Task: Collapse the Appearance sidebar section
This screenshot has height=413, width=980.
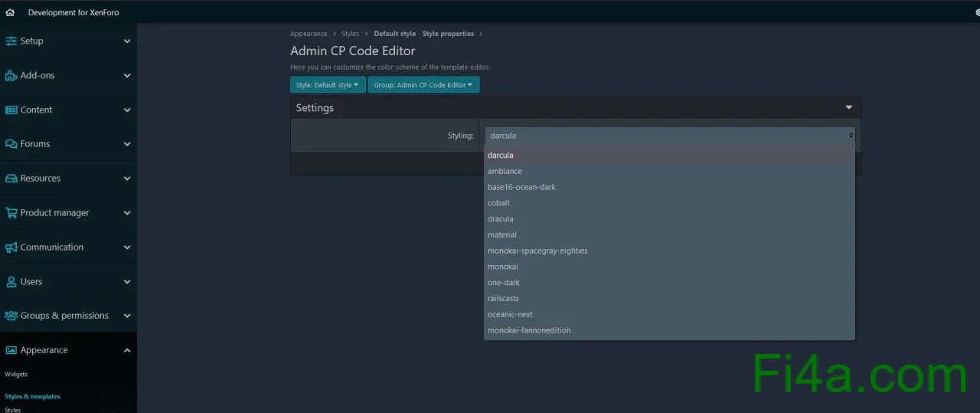Action: [x=126, y=350]
